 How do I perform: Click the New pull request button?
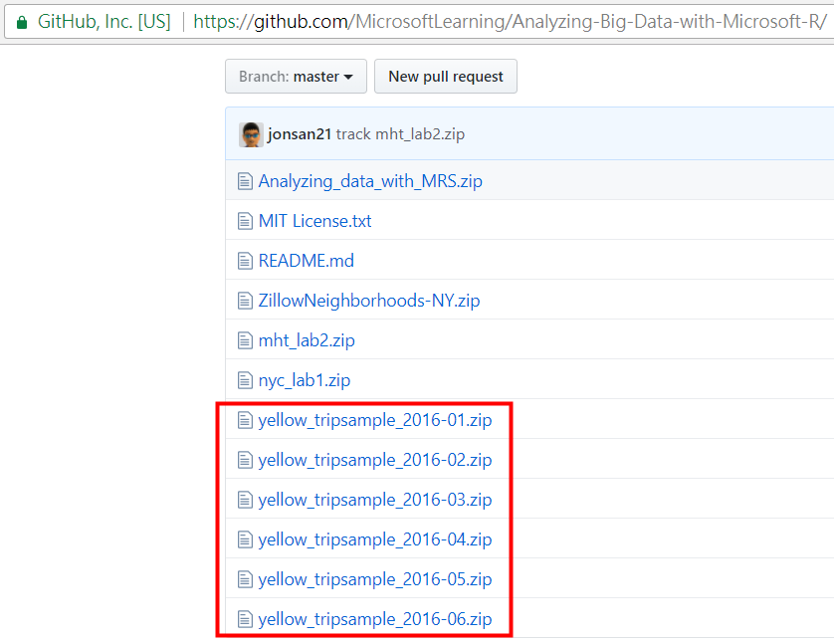coord(446,76)
